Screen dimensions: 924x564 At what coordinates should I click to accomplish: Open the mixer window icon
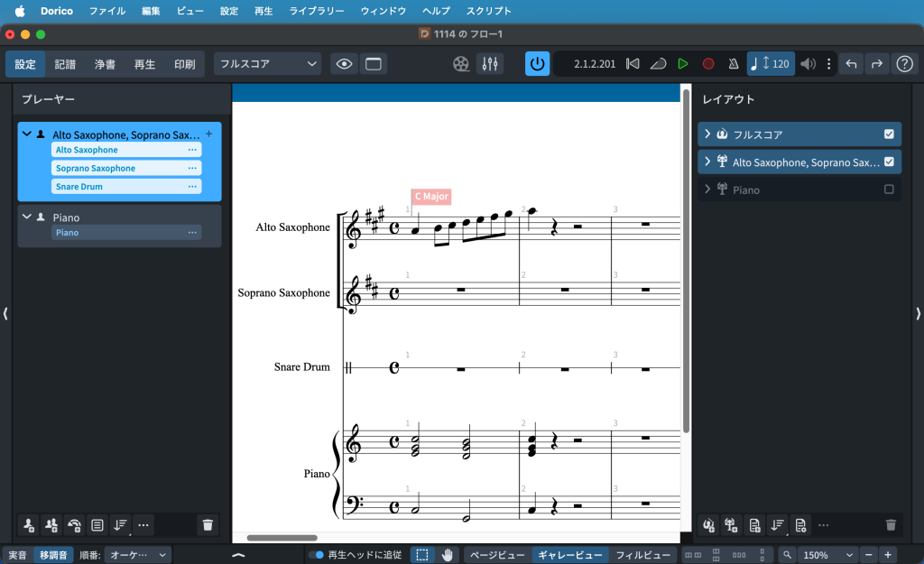click(490, 64)
